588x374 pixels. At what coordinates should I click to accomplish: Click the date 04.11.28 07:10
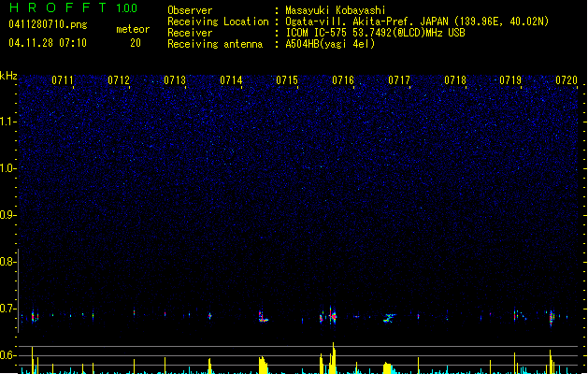click(48, 43)
